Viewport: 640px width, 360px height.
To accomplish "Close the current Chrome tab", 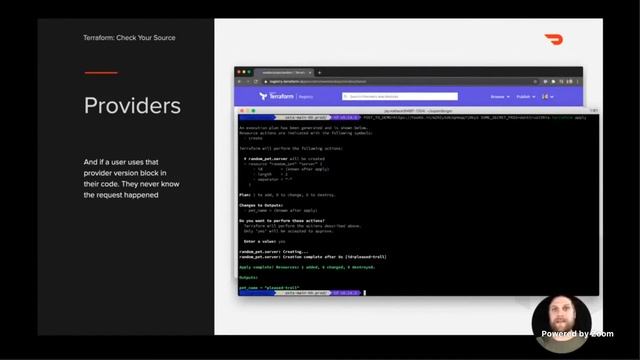I will pyautogui.click(x=310, y=73).
